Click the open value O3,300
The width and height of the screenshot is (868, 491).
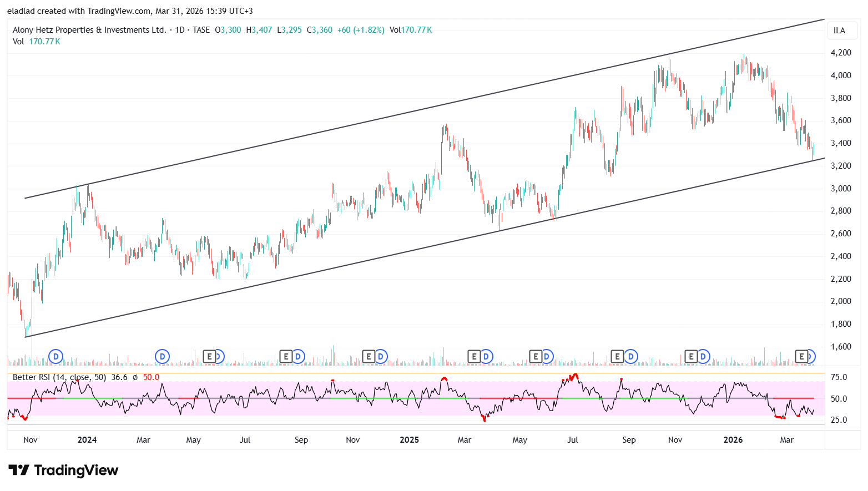point(228,30)
